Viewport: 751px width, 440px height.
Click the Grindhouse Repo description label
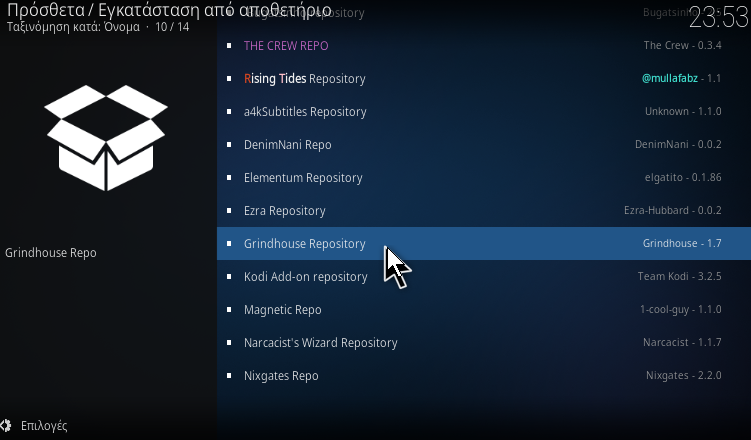(x=51, y=253)
